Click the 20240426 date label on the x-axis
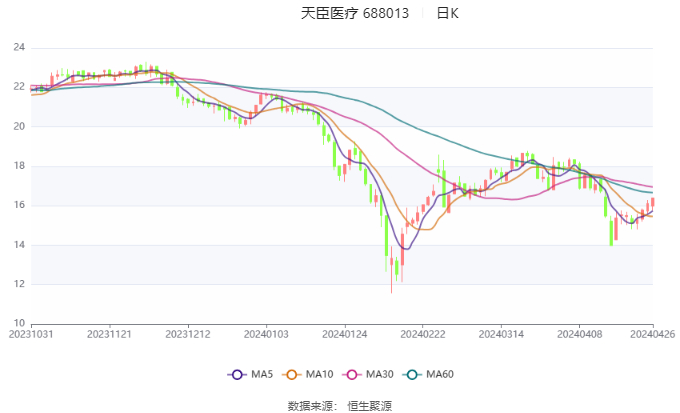Viewport: 680px width, 413px height. pyautogui.click(x=652, y=334)
